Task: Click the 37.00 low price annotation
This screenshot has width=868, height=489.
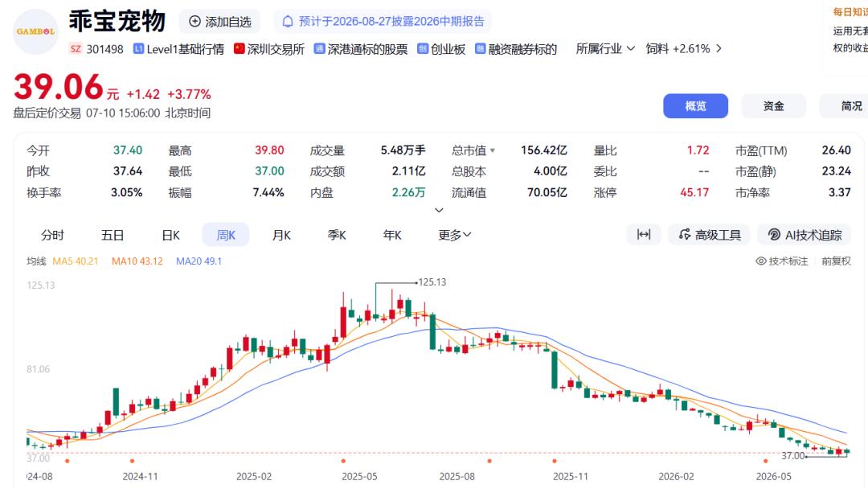Action: [792, 456]
